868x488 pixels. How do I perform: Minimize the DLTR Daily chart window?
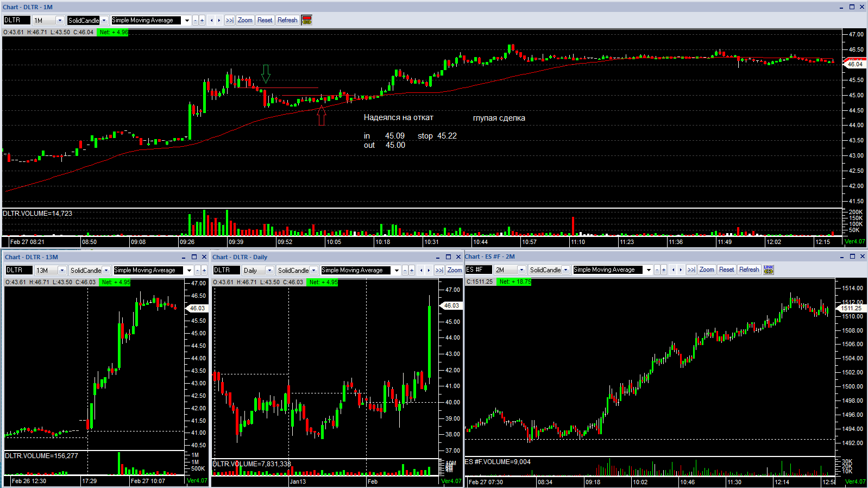coord(438,257)
